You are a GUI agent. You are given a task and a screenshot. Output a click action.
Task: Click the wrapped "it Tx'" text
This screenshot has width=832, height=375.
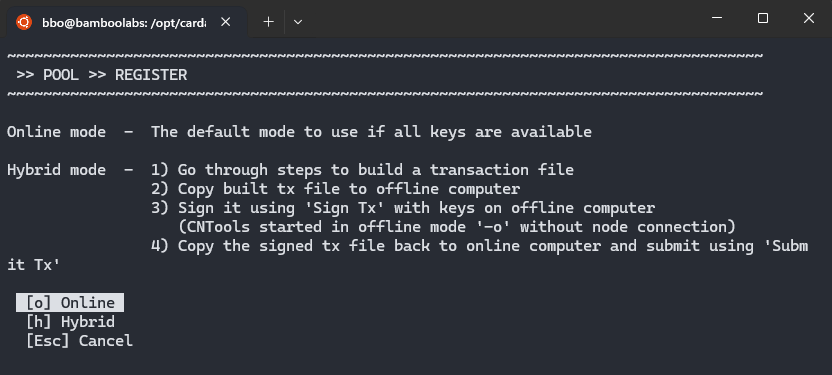click(x=33, y=265)
